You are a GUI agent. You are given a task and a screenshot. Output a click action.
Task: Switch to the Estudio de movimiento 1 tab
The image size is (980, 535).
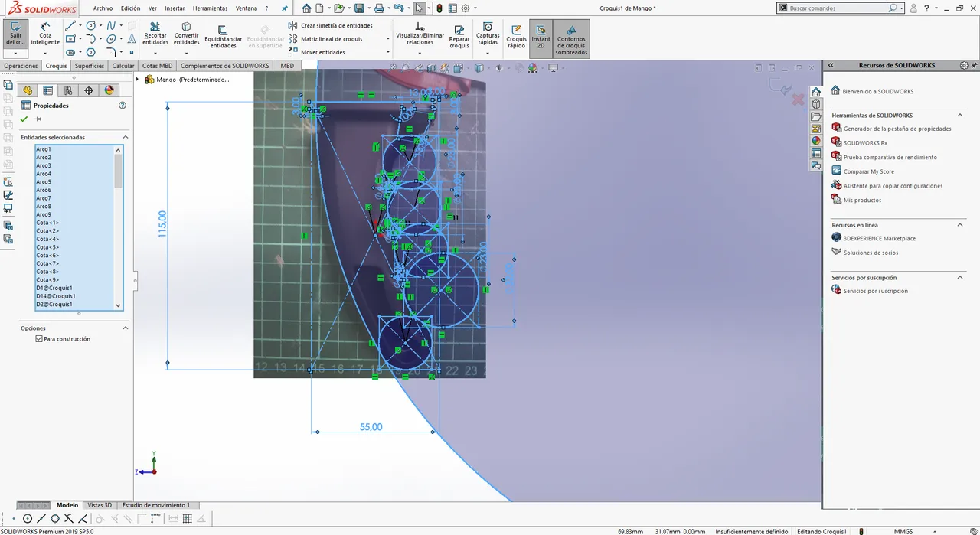coord(155,505)
